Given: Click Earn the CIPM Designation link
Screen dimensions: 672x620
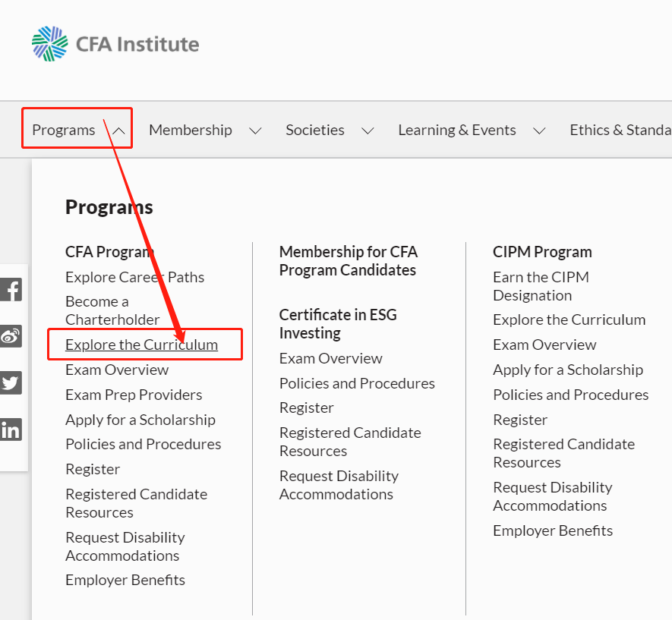Looking at the screenshot, I should [541, 286].
